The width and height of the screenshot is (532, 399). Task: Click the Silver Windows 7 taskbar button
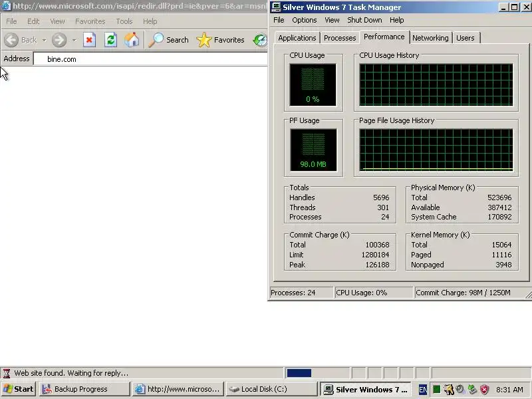pyautogui.click(x=366, y=389)
